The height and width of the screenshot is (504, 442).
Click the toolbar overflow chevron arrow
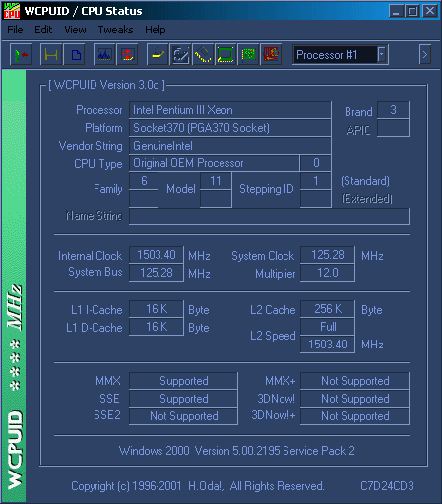coord(425,54)
